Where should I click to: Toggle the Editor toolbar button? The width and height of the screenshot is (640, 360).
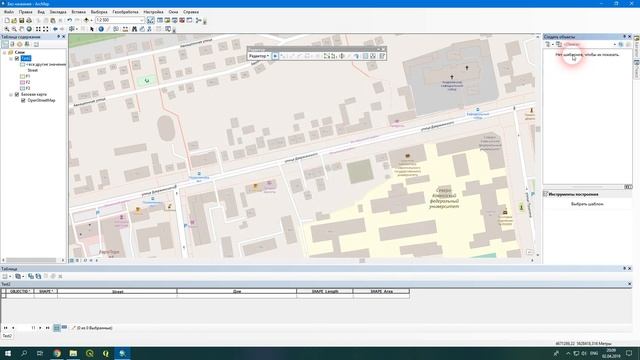(151, 20)
